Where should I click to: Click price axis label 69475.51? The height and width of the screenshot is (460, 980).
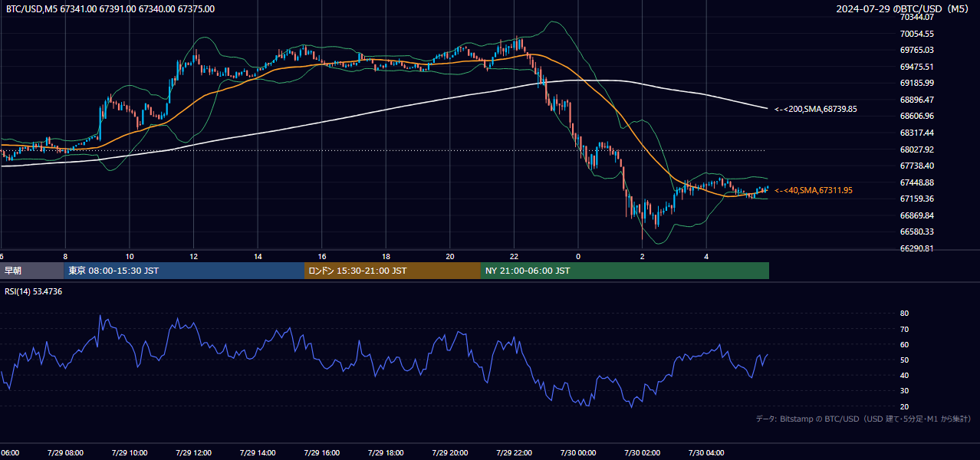pyautogui.click(x=917, y=67)
